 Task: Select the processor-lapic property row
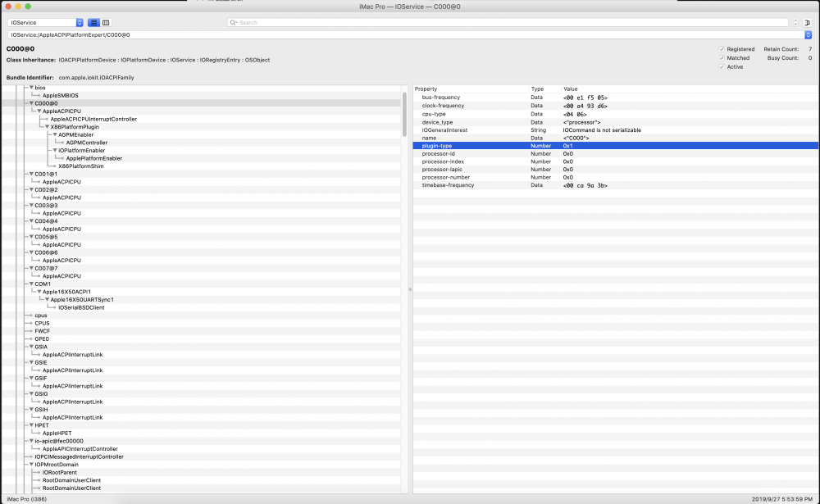click(x=616, y=170)
